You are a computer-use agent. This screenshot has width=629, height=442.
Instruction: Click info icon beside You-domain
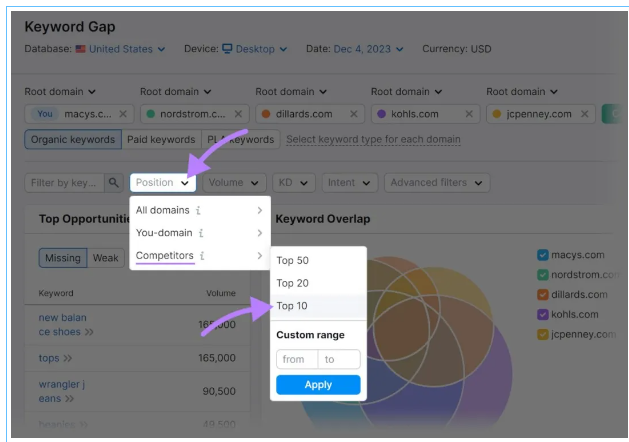tap(201, 233)
